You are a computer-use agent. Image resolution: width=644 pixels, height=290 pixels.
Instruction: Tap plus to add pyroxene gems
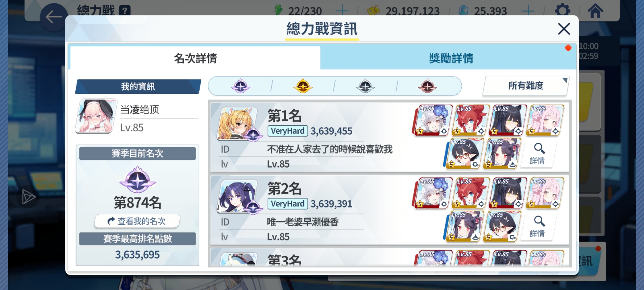click(x=528, y=11)
